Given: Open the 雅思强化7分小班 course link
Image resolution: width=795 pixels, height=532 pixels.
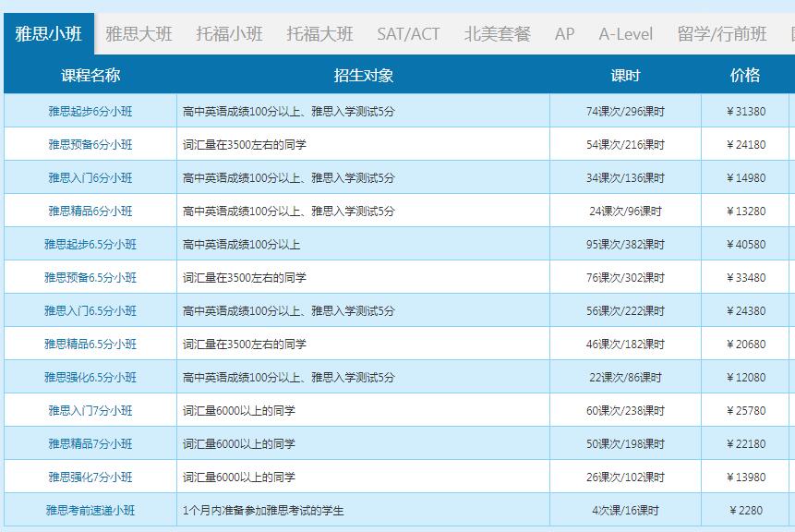Looking at the screenshot, I should (x=90, y=477).
